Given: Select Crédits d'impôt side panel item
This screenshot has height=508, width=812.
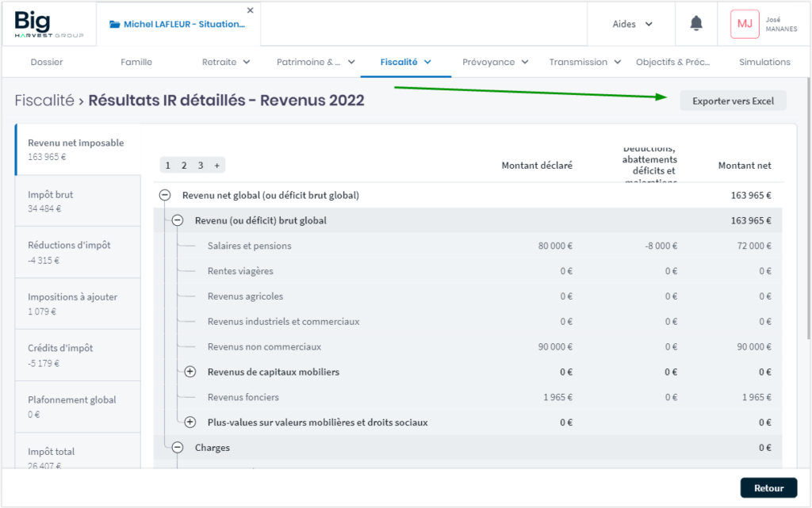Looking at the screenshot, I should [x=78, y=355].
